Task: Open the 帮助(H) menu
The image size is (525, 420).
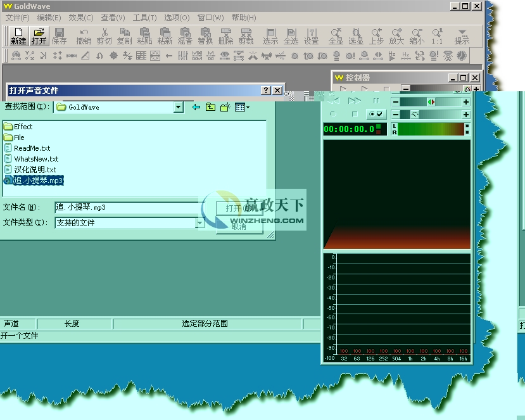Action: tap(244, 17)
